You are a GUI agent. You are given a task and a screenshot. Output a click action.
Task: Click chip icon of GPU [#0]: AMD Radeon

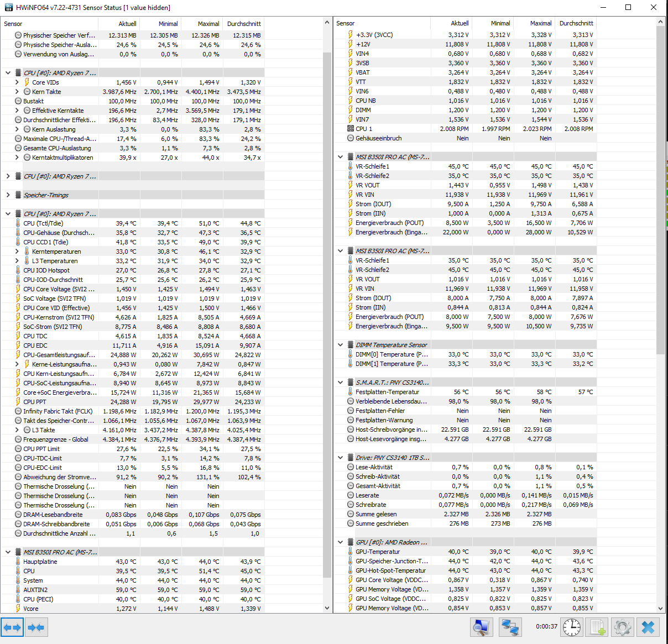[350, 542]
